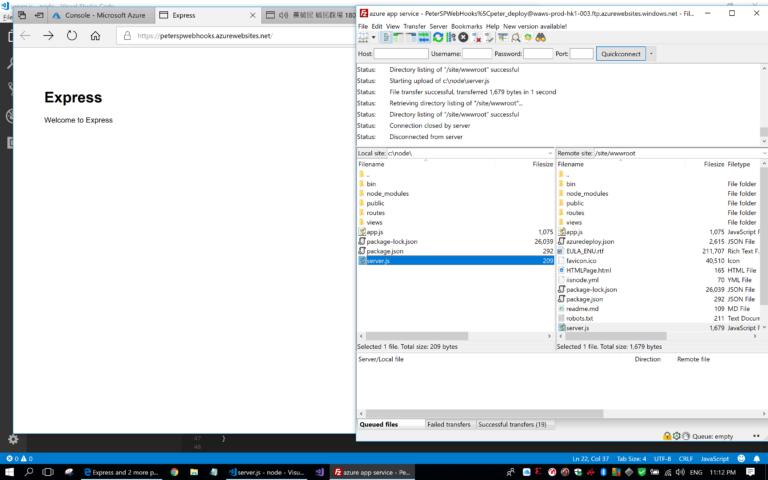Click the cancel current operation icon

tap(463, 37)
